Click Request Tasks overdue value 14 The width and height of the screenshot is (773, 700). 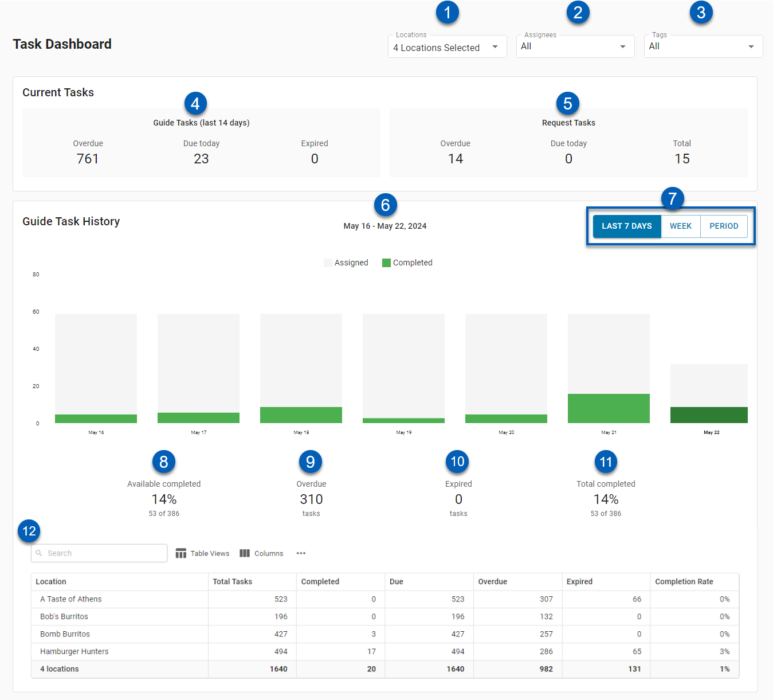(456, 159)
